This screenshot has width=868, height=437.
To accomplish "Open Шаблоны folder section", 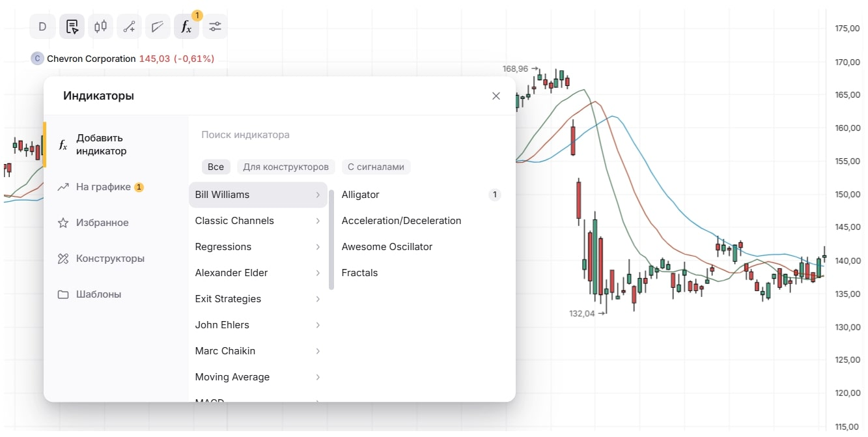I will point(98,294).
